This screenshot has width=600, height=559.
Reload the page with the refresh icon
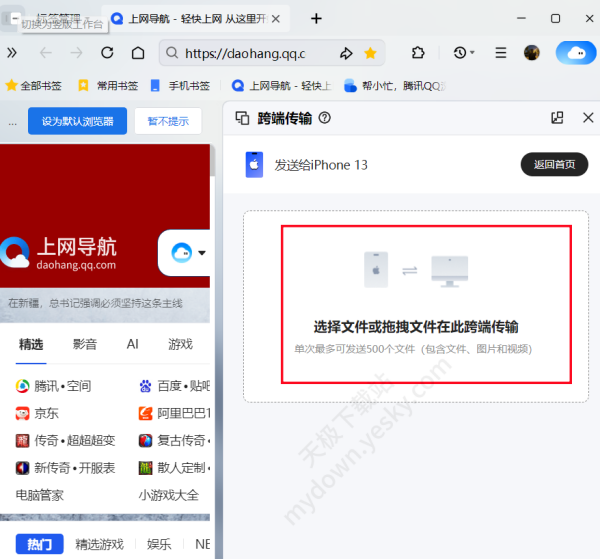107,53
